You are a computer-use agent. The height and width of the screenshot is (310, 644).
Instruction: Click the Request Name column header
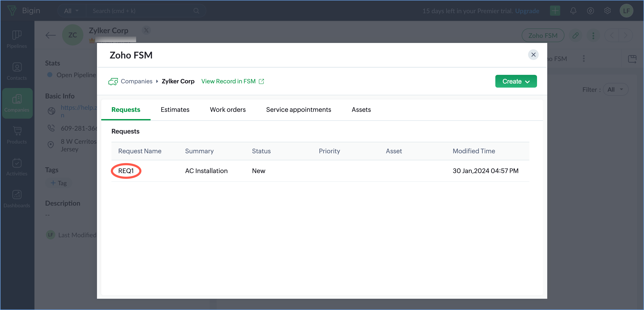(x=140, y=151)
